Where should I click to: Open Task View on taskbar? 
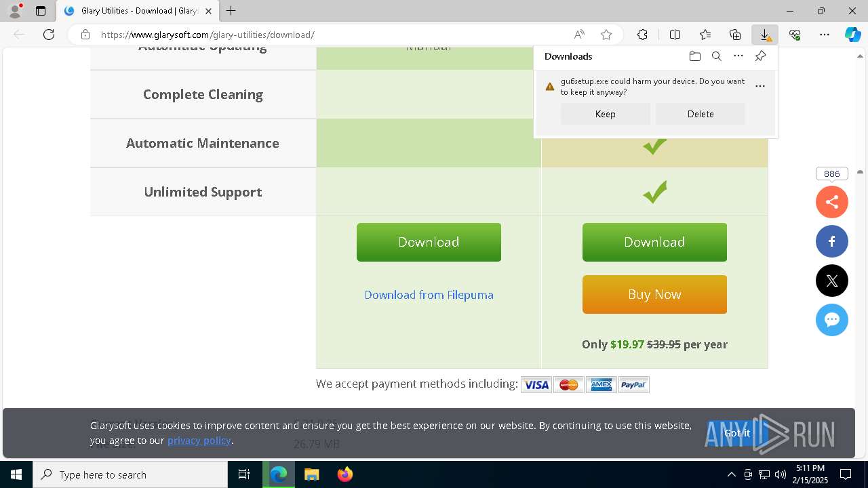[244, 474]
